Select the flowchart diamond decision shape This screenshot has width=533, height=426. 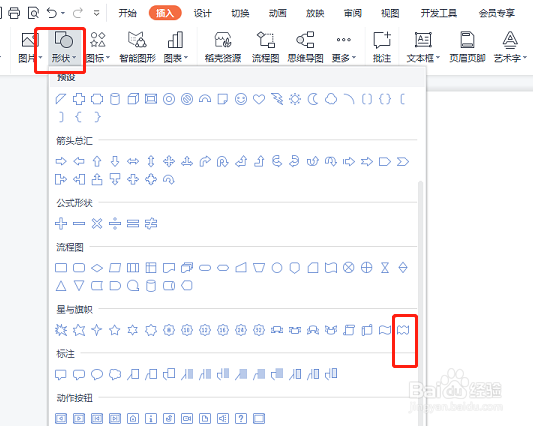click(x=97, y=268)
